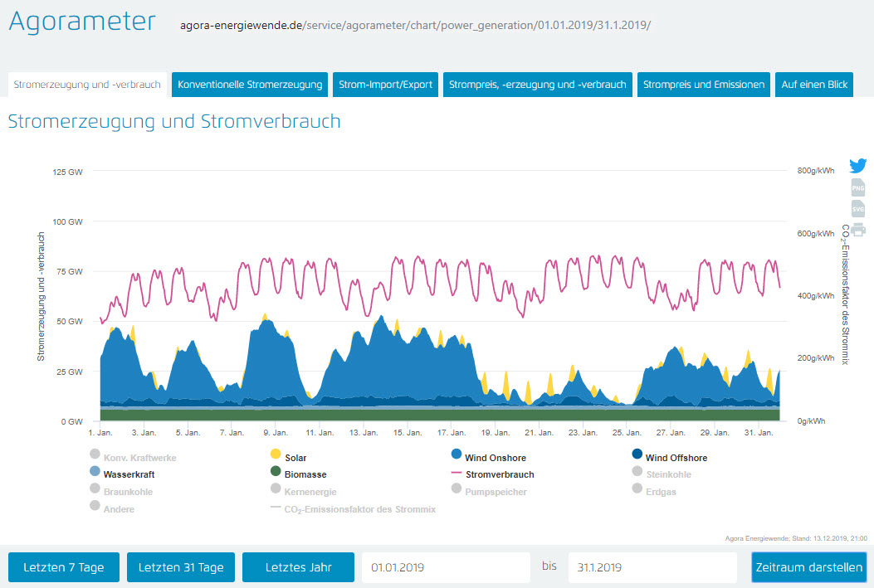Open Konventionelle Stromerzeugung tab
Viewport: 874px width, 588px height.
click(x=250, y=85)
